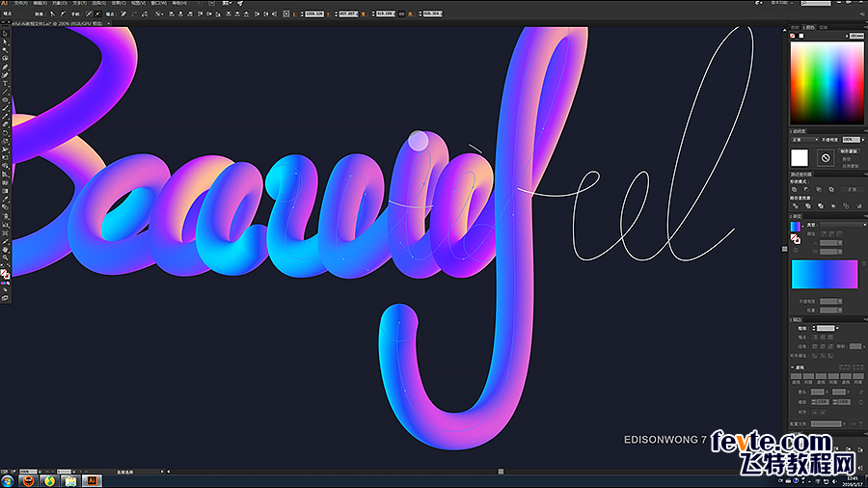Select the Pen tool
Image resolution: width=868 pixels, height=488 pixels.
[5, 67]
